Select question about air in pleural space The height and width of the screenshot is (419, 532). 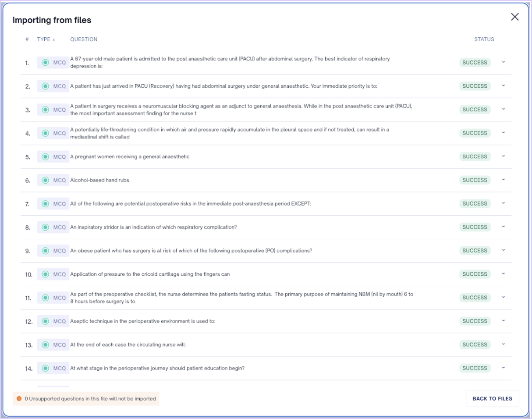pyautogui.click(x=230, y=133)
